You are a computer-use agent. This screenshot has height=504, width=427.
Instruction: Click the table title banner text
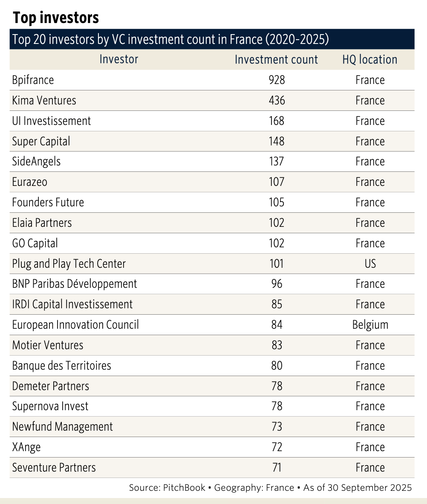tap(170, 40)
